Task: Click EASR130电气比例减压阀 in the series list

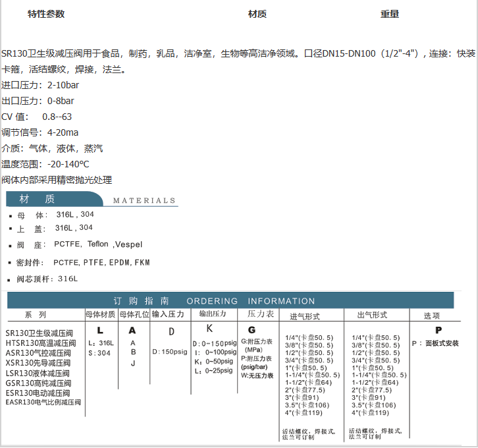Action: click(43, 403)
